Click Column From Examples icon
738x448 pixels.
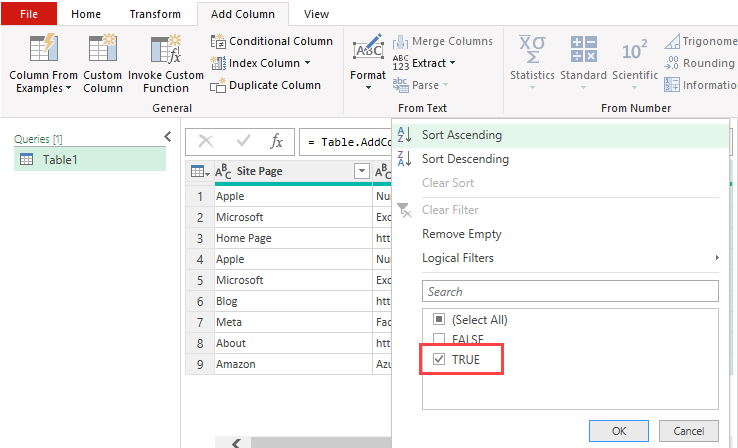coord(43,48)
